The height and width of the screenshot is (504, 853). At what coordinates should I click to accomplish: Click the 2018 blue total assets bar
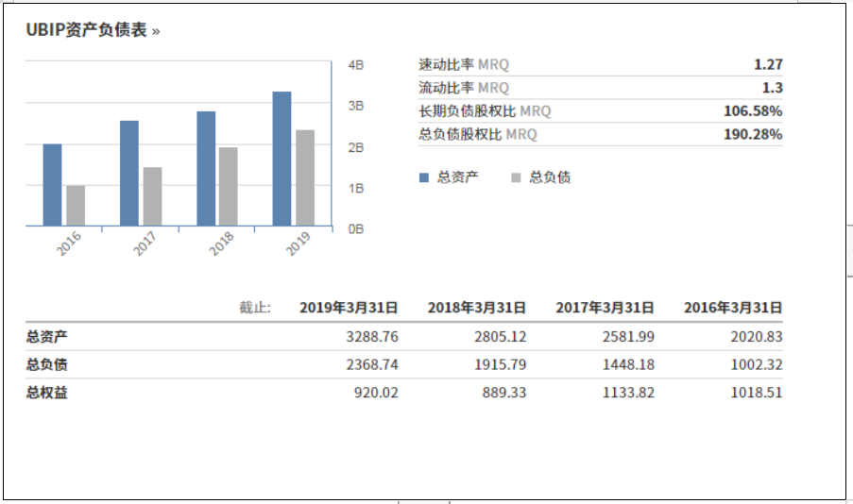(206, 169)
